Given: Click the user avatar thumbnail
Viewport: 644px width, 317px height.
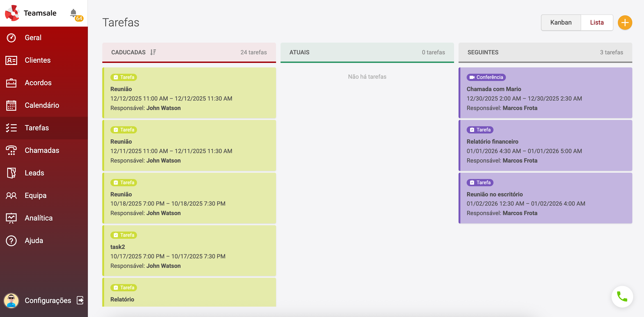Looking at the screenshot, I should tap(11, 300).
